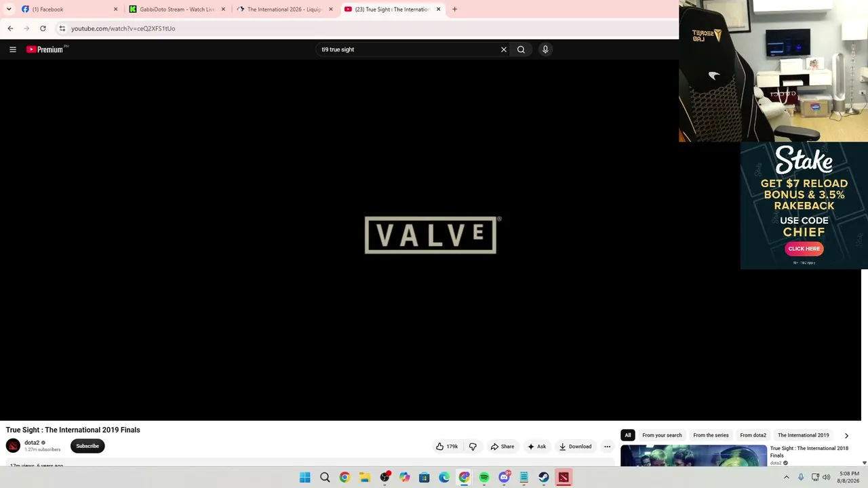This screenshot has height=488, width=868.
Task: Click Stake ad CLICK HERE button
Action: [804, 249]
